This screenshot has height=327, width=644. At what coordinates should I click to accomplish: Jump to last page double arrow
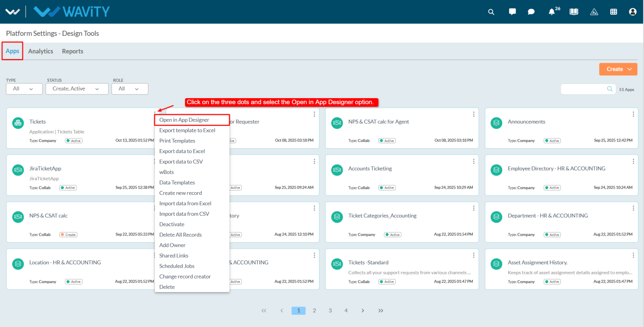[381, 311]
